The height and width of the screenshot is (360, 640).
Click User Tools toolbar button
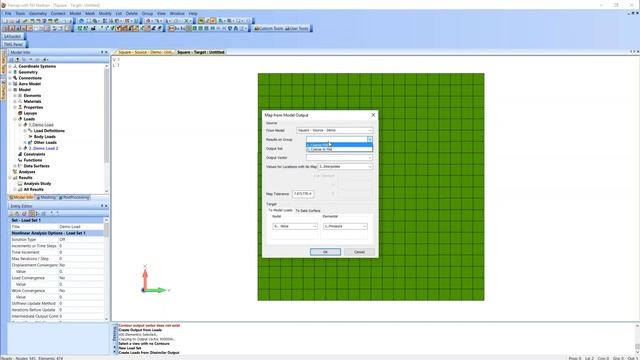tap(297, 29)
